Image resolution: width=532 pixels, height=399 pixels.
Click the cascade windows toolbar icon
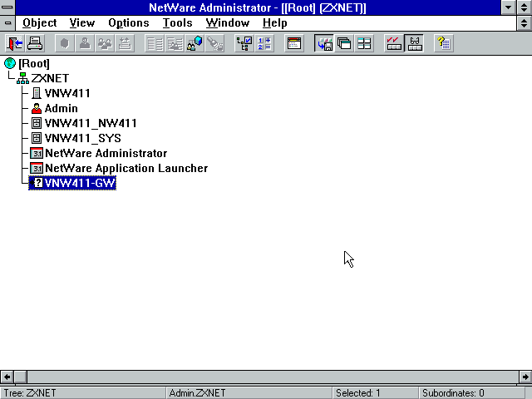(344, 43)
